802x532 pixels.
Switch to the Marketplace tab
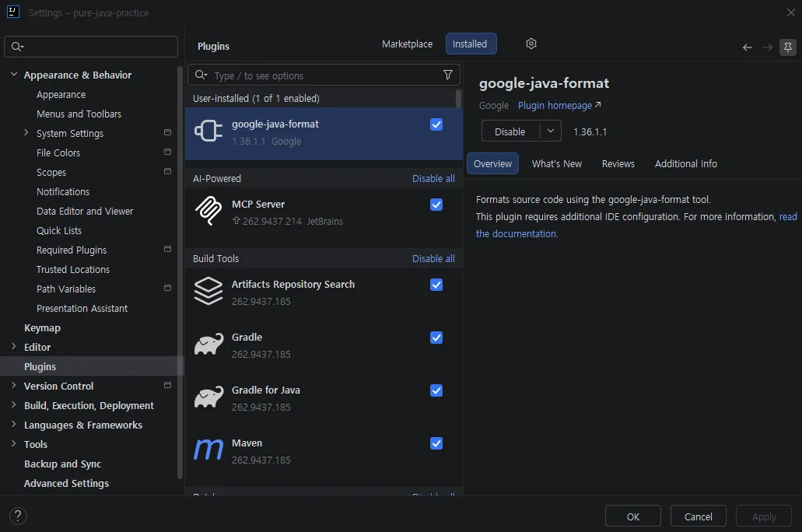(407, 44)
